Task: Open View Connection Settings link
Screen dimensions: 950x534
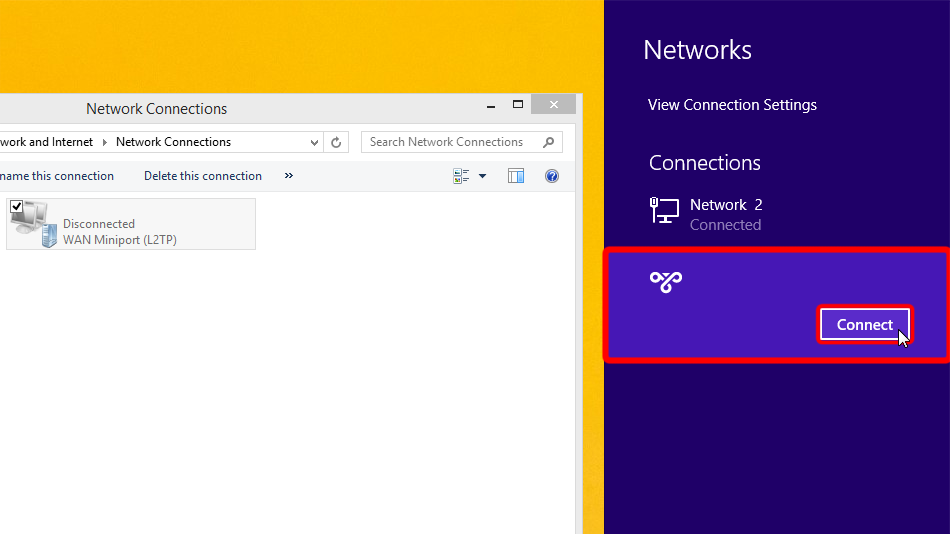Action: (x=732, y=105)
